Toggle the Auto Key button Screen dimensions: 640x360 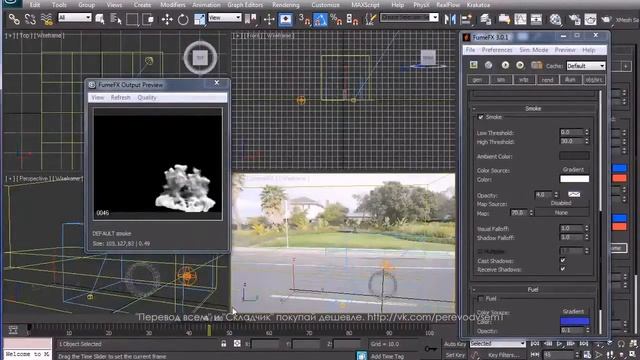tap(455, 344)
